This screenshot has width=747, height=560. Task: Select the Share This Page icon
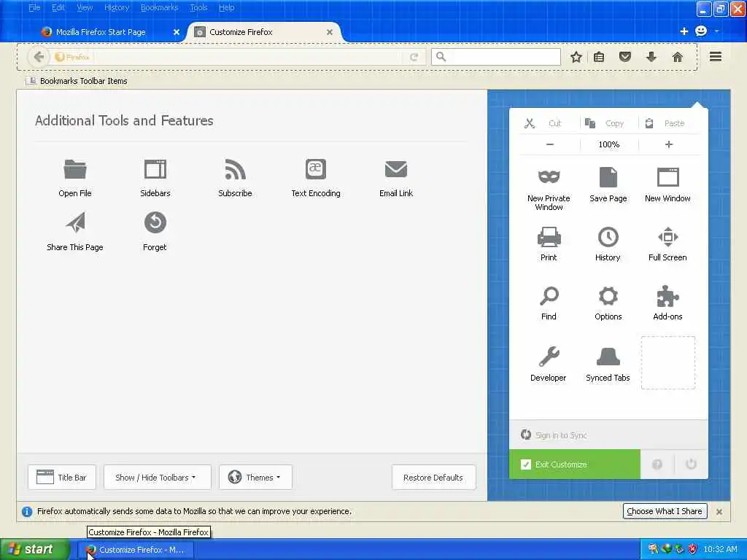(75, 222)
